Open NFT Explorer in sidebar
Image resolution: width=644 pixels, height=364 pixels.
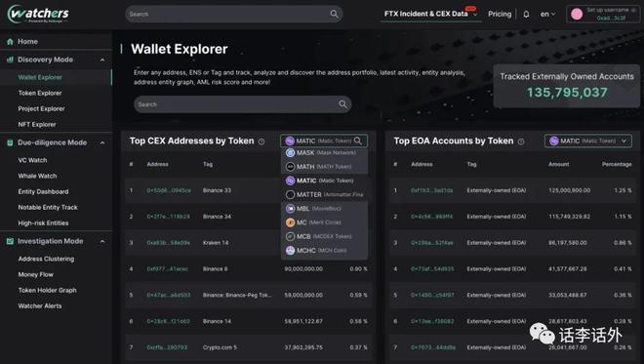[x=37, y=125]
